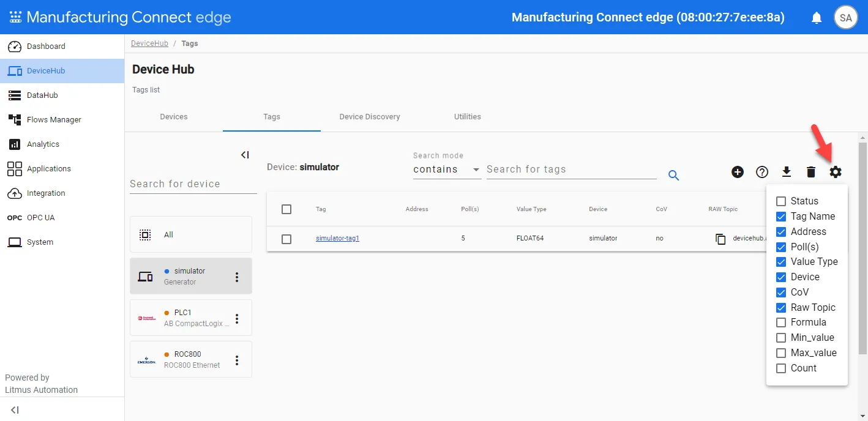This screenshot has height=421, width=868.
Task: Open the simulator-tag1 tag link
Action: point(337,239)
